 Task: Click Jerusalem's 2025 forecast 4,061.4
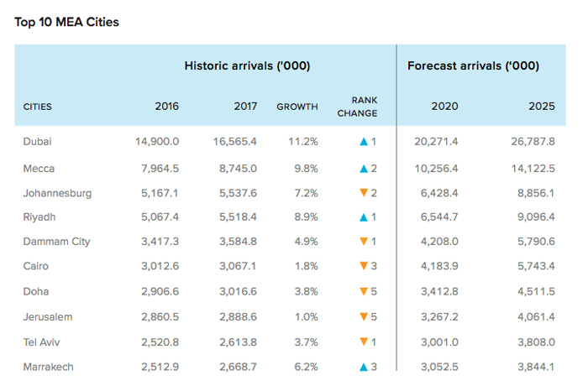(x=536, y=317)
